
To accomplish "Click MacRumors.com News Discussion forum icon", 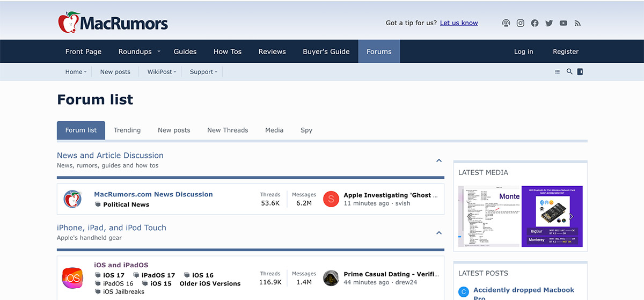I will pyautogui.click(x=72, y=199).
